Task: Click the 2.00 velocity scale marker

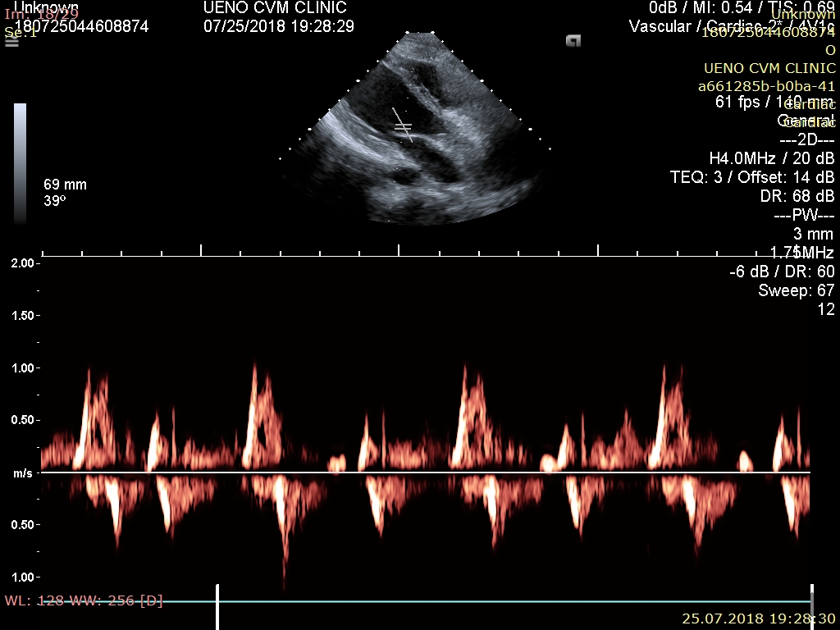Action: [22, 263]
